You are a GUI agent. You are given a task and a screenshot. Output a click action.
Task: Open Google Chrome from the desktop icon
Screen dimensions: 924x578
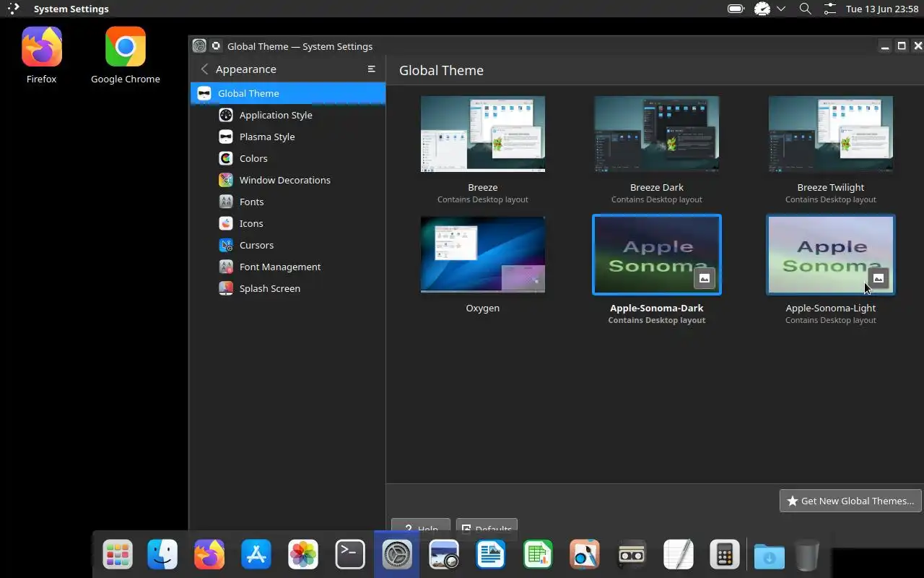pyautogui.click(x=126, y=56)
